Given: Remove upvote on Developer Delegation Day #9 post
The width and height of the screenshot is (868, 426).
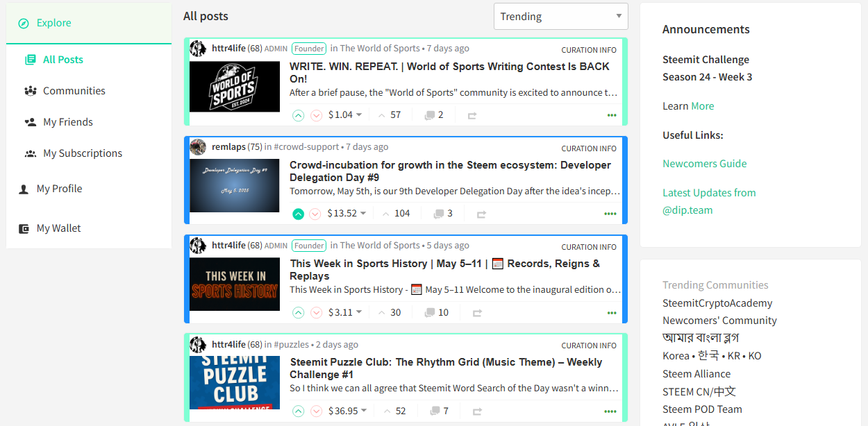Looking at the screenshot, I should (299, 214).
